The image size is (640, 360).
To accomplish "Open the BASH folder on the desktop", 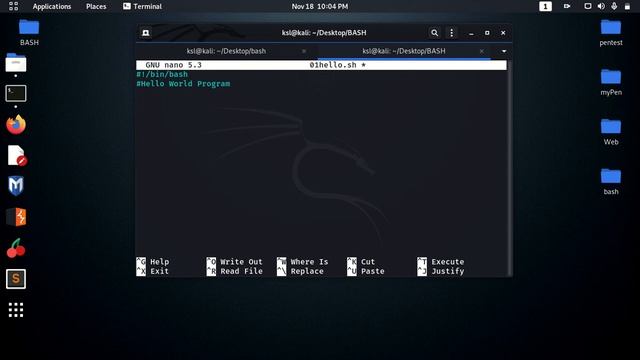I will (29, 32).
